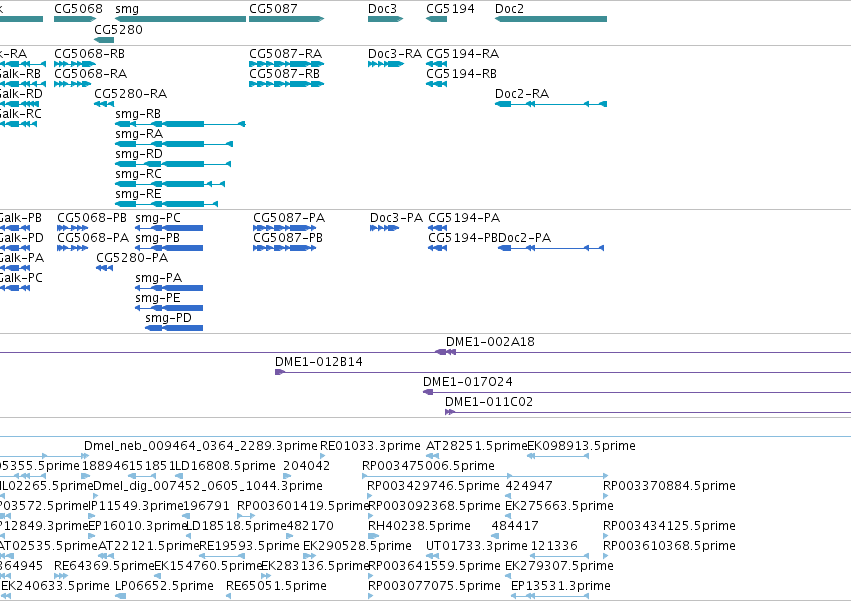Click the RP003601419.5prime EST label
The image size is (851, 601).
coord(303,506)
